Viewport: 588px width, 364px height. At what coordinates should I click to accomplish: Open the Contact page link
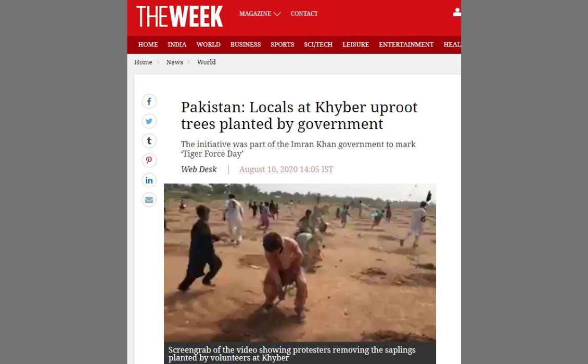[304, 14]
